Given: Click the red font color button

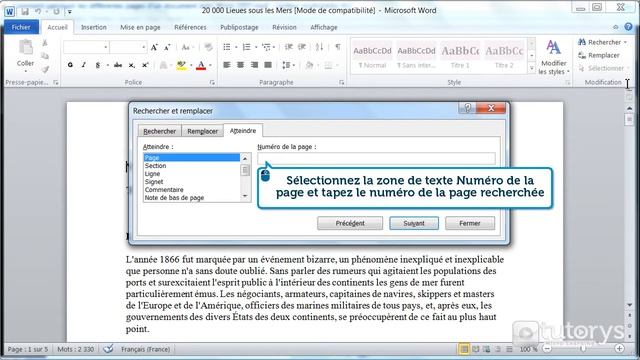Looking at the screenshot, I should 201,65.
